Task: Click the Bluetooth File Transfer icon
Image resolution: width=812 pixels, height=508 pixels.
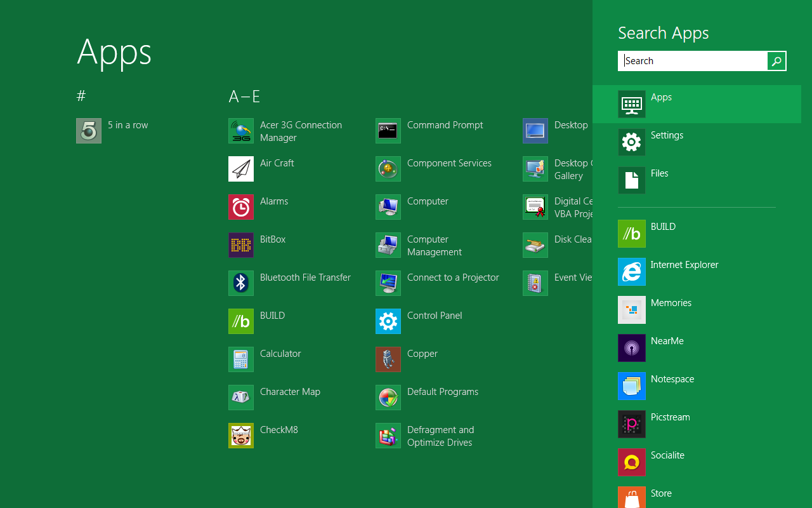Action: 241,283
